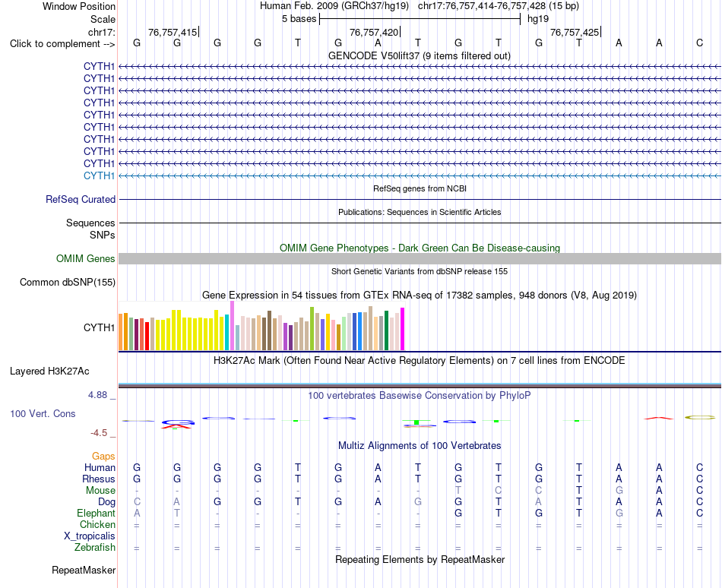The height and width of the screenshot is (588, 722).
Task: Click the olive 'C' logo in the PhyloP track
Action: (700, 417)
